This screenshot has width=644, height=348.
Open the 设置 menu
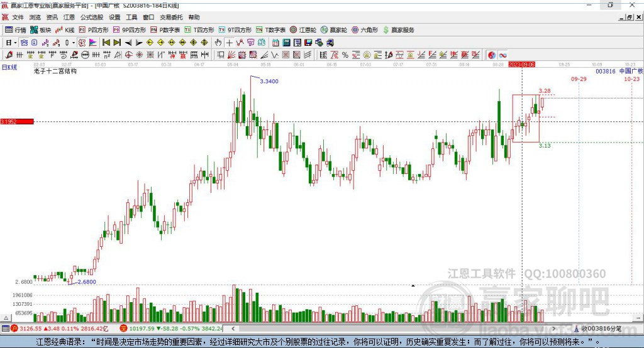click(x=114, y=17)
